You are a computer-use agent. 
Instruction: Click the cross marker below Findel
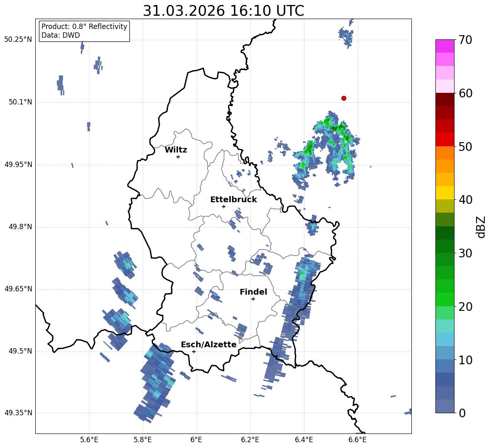(x=253, y=299)
